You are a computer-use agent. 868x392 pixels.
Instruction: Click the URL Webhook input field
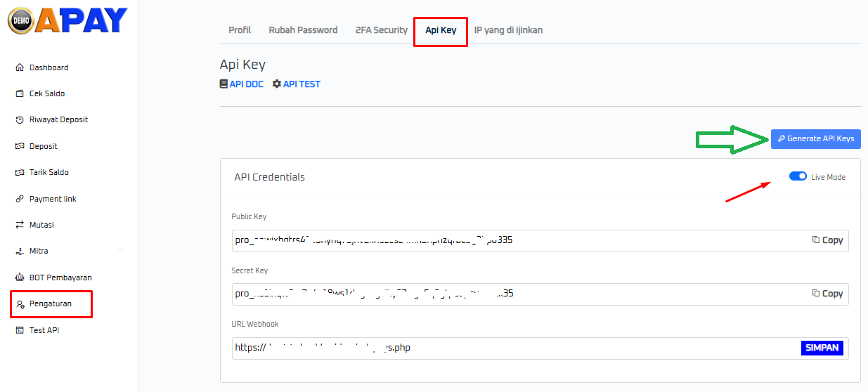540,348
